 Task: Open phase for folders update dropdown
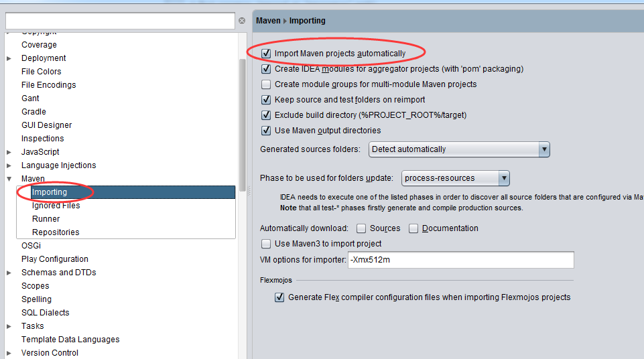click(456, 178)
